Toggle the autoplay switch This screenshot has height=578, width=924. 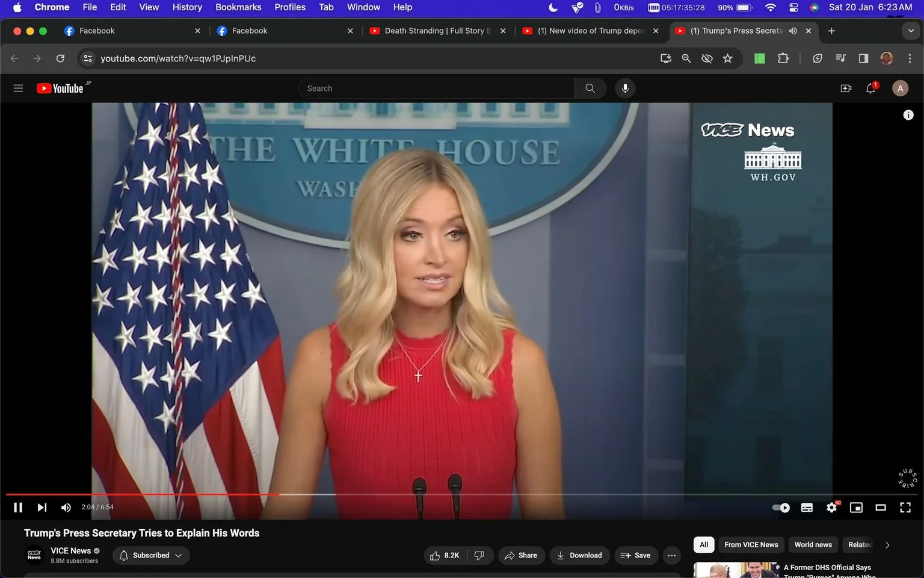pos(781,508)
